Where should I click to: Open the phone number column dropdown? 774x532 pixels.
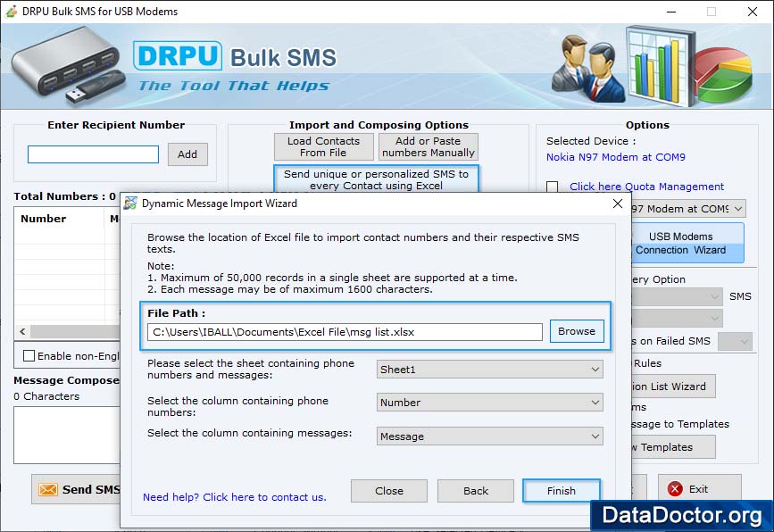point(490,403)
